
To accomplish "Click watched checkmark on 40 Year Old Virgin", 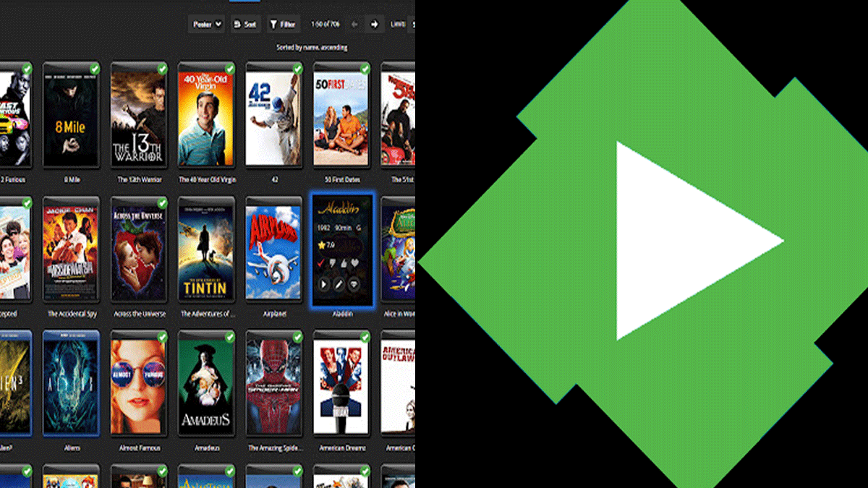I will pos(229,69).
